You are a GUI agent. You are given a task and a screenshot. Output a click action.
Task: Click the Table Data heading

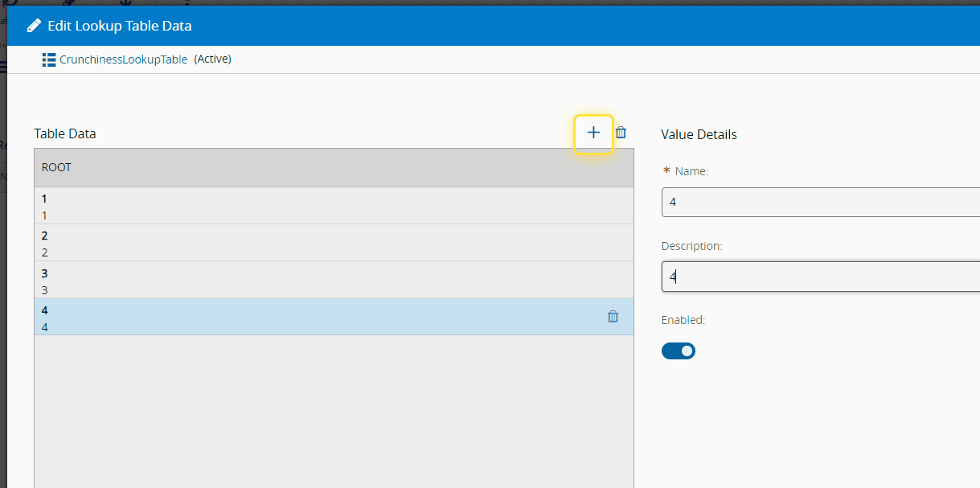(65, 133)
